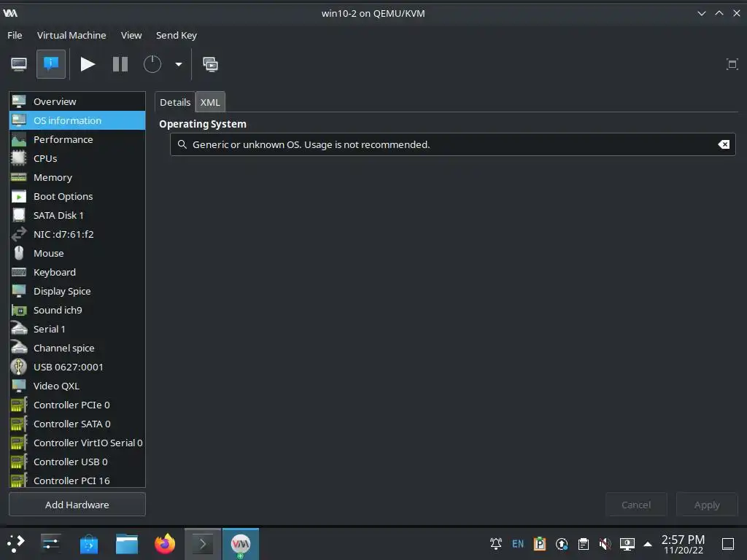Image resolution: width=747 pixels, height=560 pixels.
Task: Open clock showing 2:57 PM
Action: (x=683, y=544)
